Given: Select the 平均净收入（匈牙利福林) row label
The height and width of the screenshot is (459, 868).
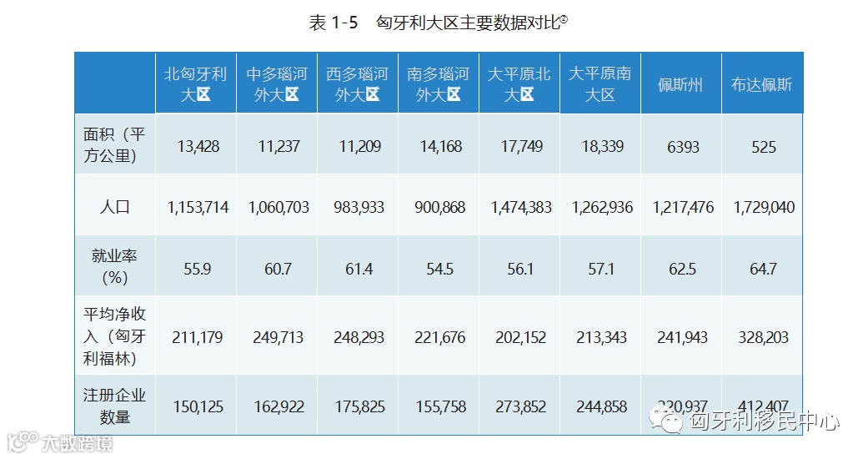Looking at the screenshot, I should click(x=114, y=336).
